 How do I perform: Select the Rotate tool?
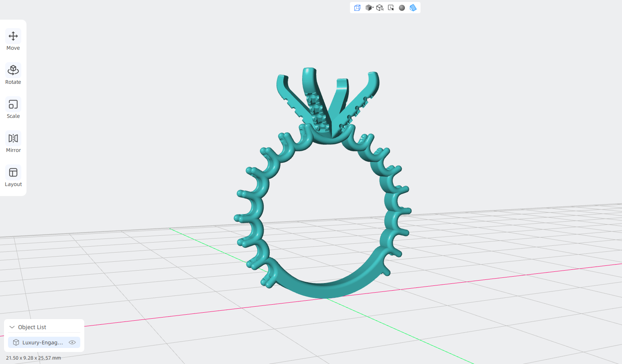(13, 75)
